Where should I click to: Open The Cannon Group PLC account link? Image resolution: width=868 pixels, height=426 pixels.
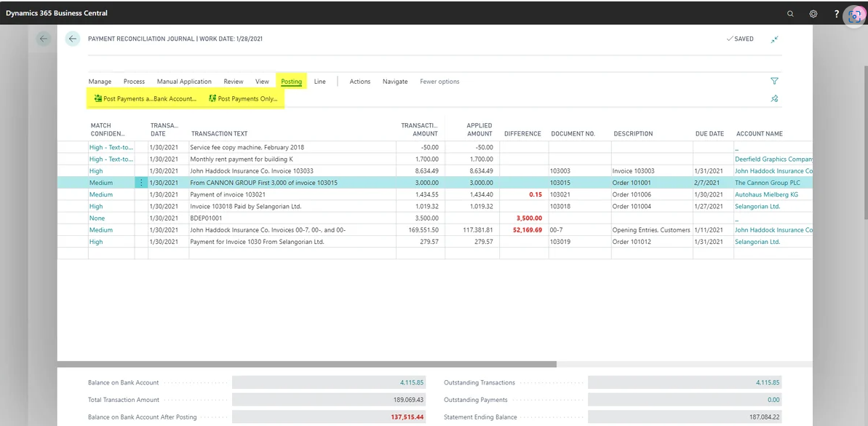(768, 183)
